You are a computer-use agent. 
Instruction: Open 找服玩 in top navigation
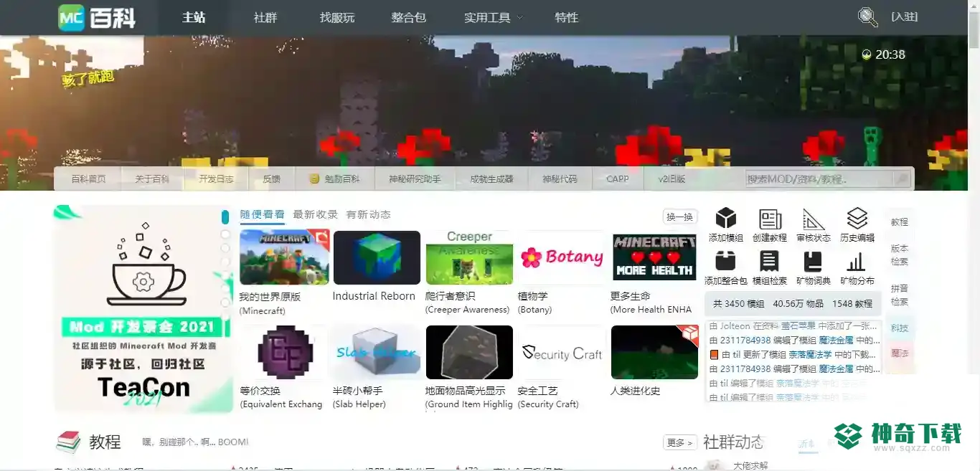(x=337, y=18)
